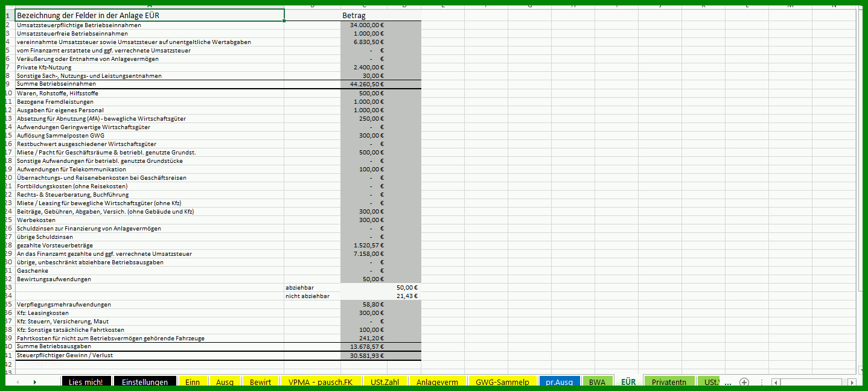Select 'Aufwendungen für Telekommunikation' label
Viewport: 868px width, 391px height.
[x=71, y=170]
